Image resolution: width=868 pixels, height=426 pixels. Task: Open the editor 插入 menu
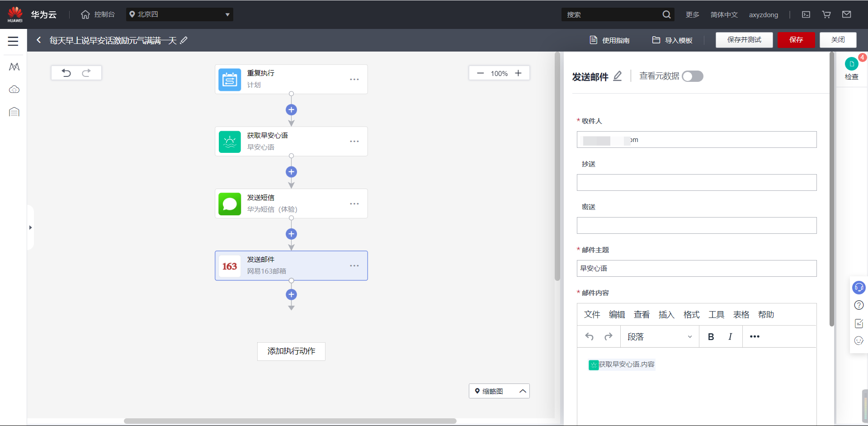click(x=666, y=315)
